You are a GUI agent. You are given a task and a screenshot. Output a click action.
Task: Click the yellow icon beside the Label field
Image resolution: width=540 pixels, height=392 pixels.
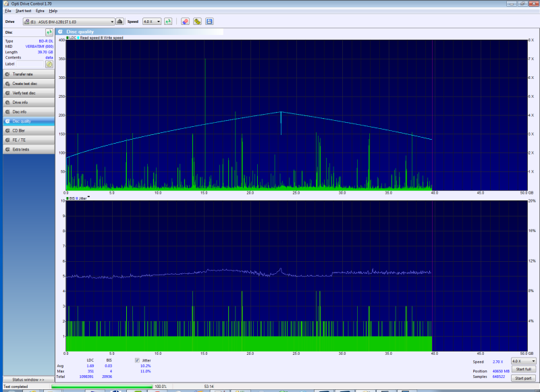click(49, 64)
